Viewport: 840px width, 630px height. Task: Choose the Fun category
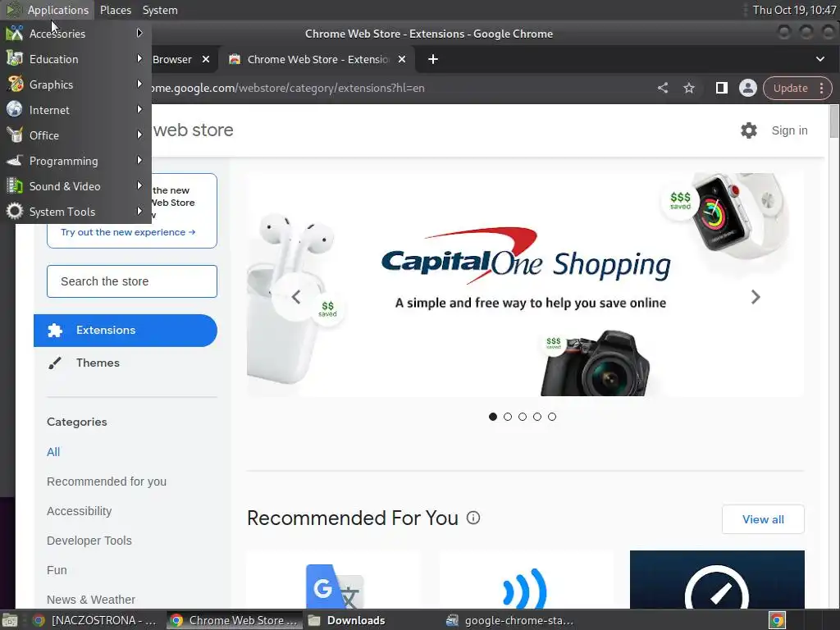pos(57,569)
